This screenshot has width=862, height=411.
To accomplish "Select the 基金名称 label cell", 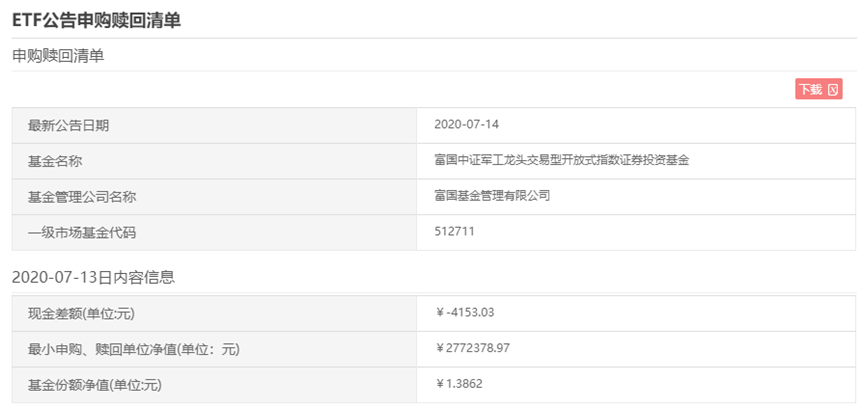I will pos(214,161).
